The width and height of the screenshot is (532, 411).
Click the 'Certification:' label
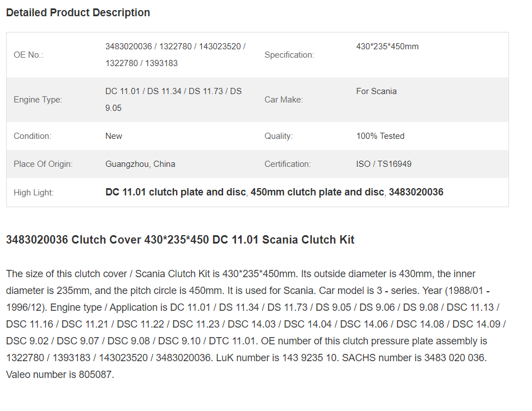pyautogui.click(x=288, y=164)
